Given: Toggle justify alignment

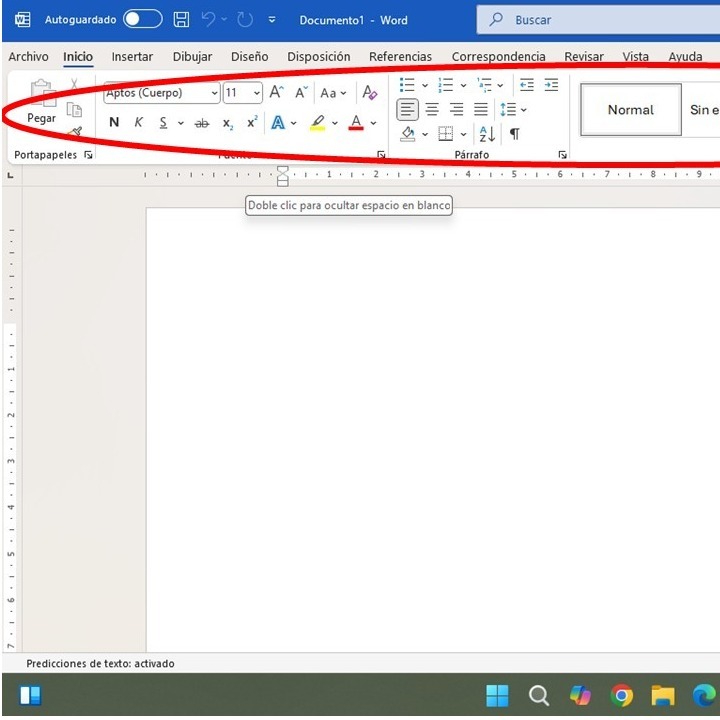Looking at the screenshot, I should (481, 109).
